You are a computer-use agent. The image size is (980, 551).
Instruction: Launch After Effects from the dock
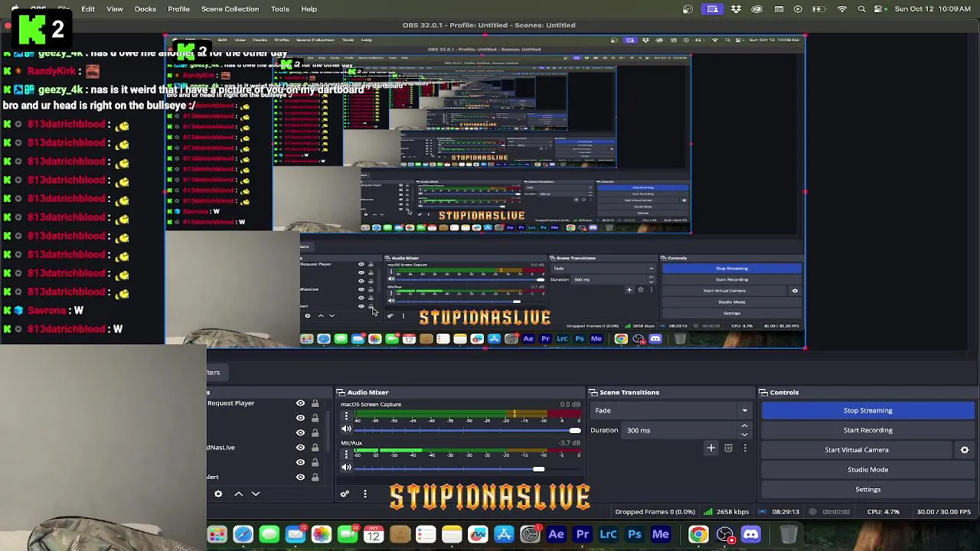pos(556,535)
